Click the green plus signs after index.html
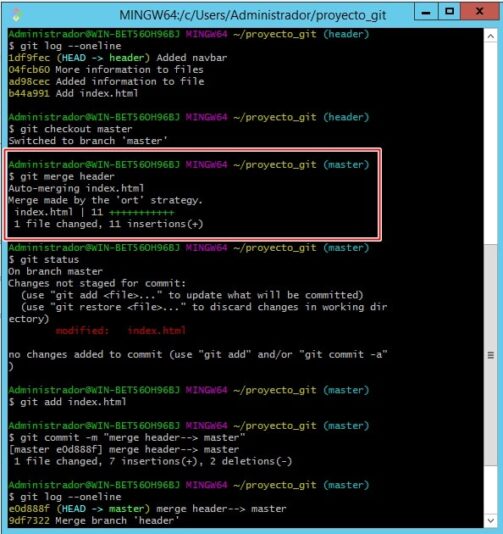This screenshot has height=534, width=503. tap(142, 213)
